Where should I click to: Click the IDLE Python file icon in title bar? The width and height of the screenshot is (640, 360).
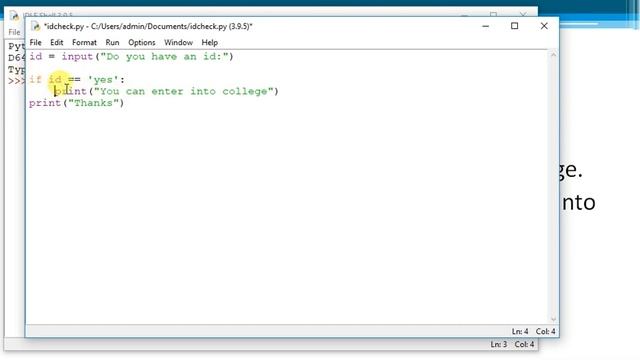(36, 27)
